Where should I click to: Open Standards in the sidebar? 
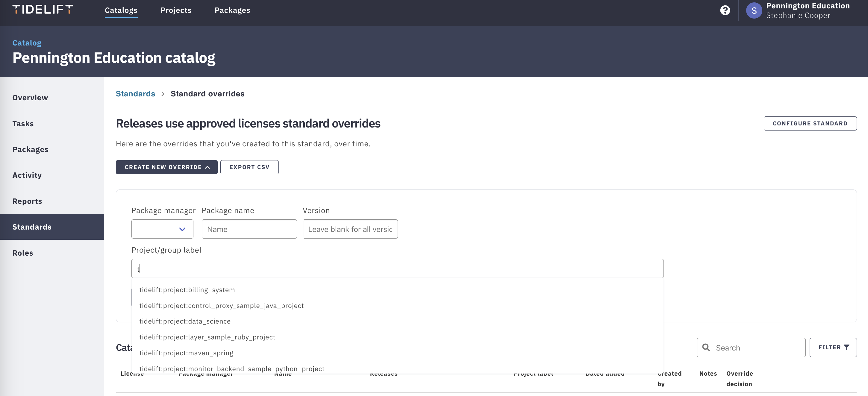pos(52,227)
